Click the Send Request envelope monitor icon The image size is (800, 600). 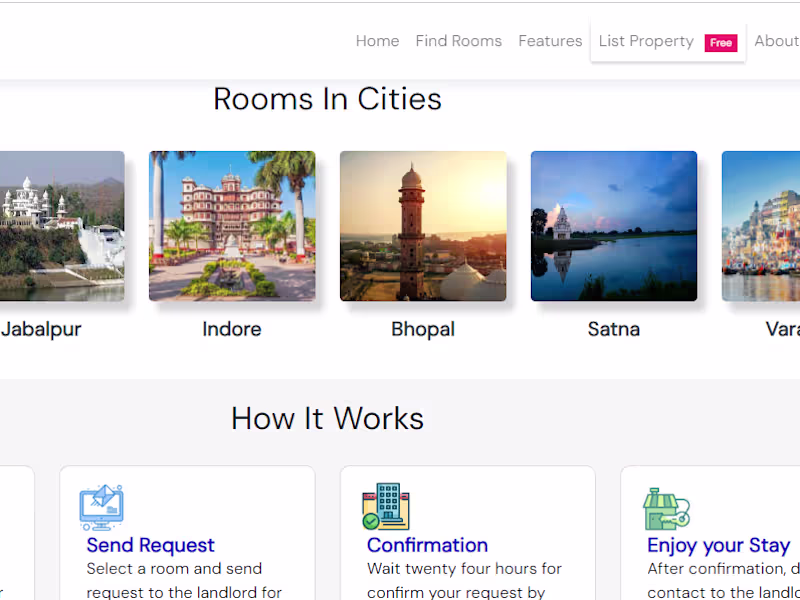coord(101,507)
